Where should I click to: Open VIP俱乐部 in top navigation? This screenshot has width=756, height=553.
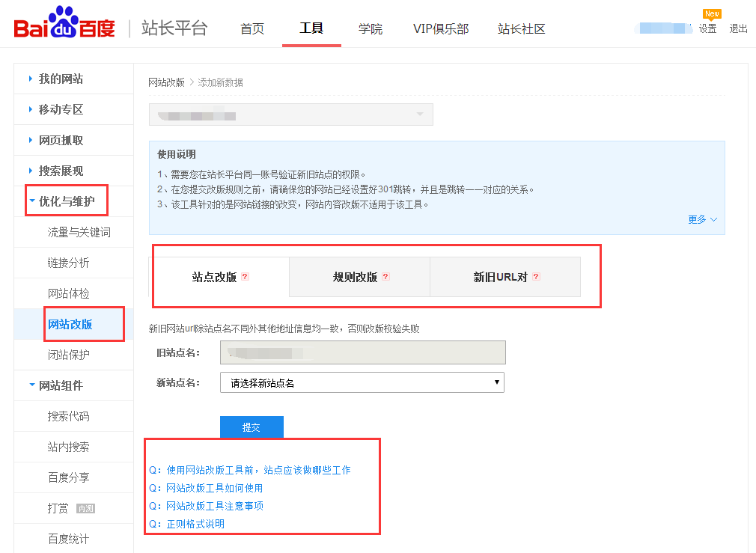440,29
